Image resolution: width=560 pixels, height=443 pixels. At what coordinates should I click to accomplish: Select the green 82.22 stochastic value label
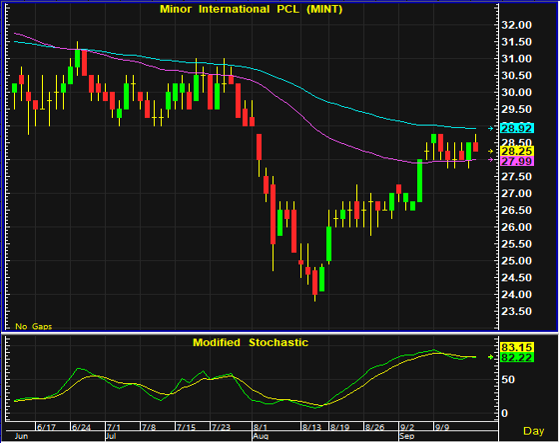(517, 357)
